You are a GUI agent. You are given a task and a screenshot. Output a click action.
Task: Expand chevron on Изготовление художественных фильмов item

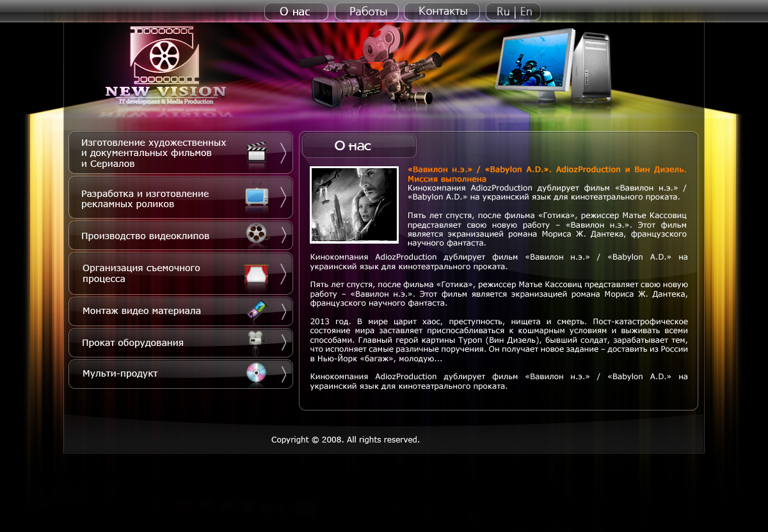coord(283,153)
